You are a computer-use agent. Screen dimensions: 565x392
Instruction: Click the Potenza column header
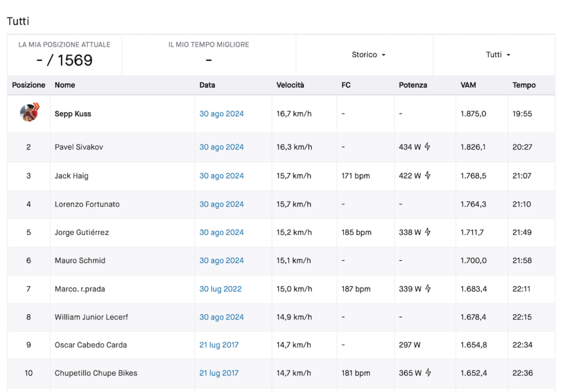pyautogui.click(x=413, y=85)
